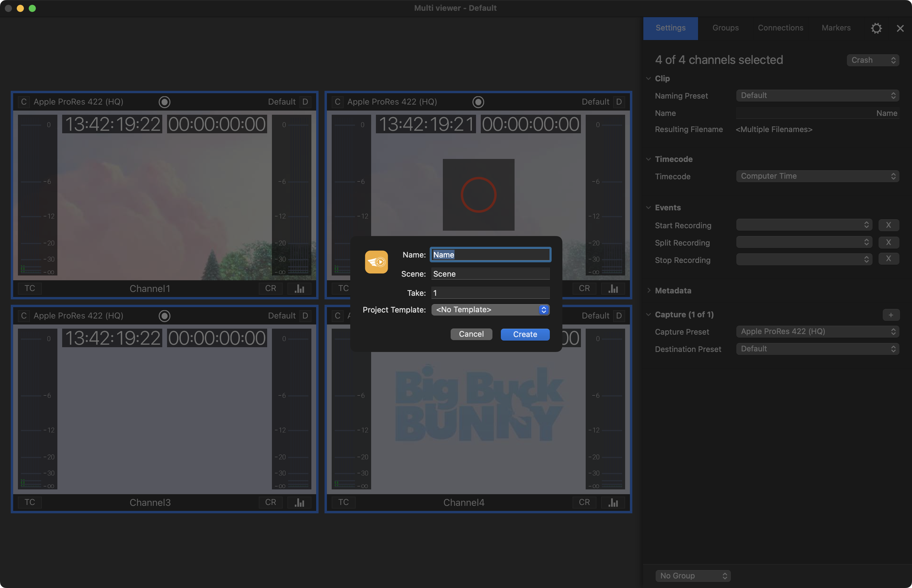
Task: Click the D button in Channel1 header
Action: 305,102
